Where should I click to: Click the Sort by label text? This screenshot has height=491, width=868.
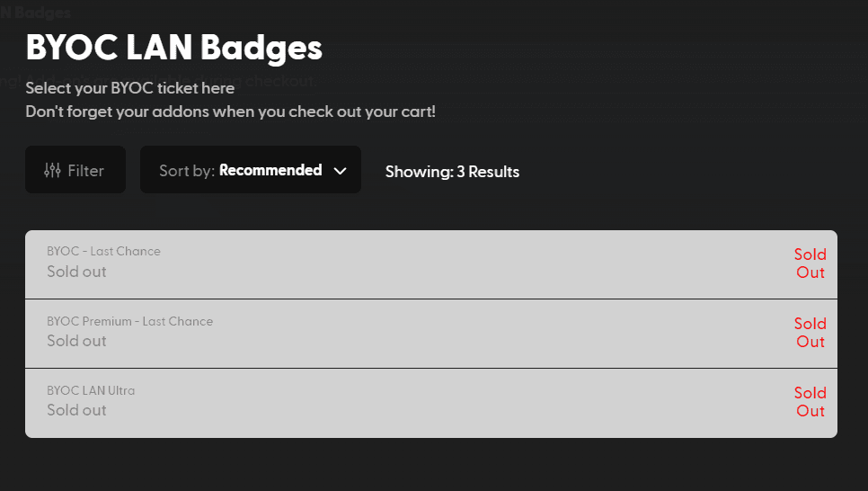(x=186, y=170)
